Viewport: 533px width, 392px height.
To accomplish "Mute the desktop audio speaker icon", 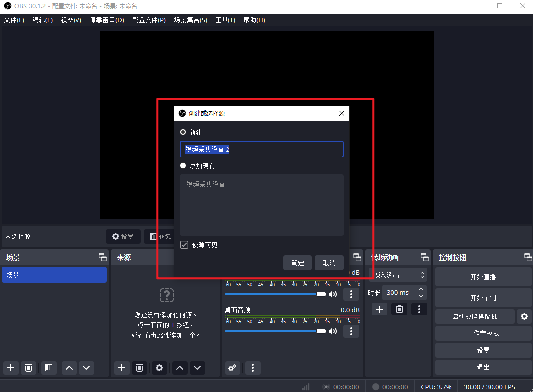I will (333, 331).
